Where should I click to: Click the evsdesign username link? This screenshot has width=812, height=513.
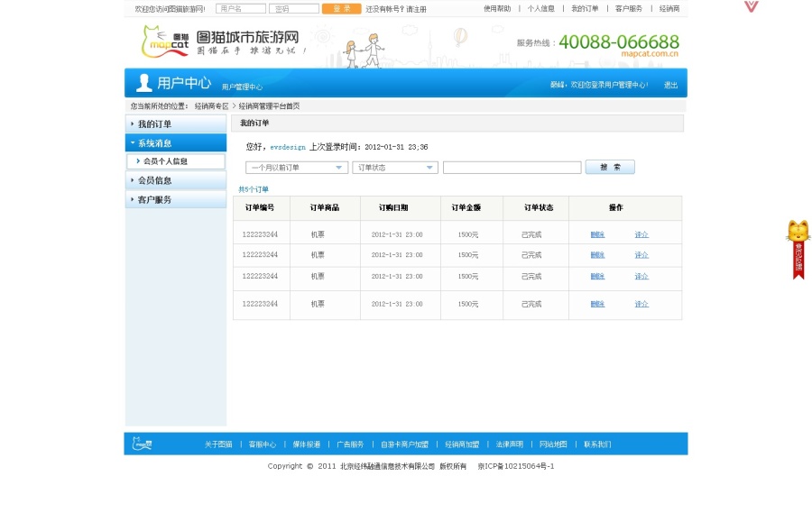tap(288, 147)
